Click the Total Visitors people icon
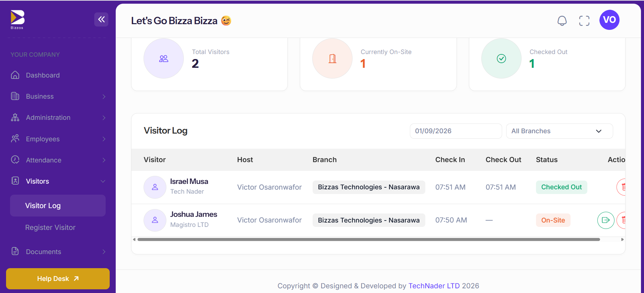The width and height of the screenshot is (644, 293). tap(164, 59)
